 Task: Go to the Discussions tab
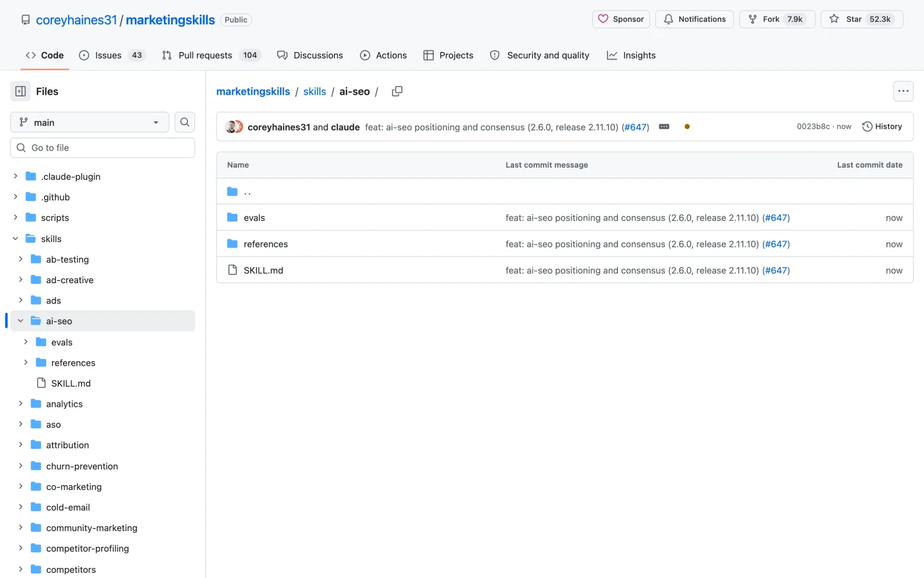[x=310, y=55]
